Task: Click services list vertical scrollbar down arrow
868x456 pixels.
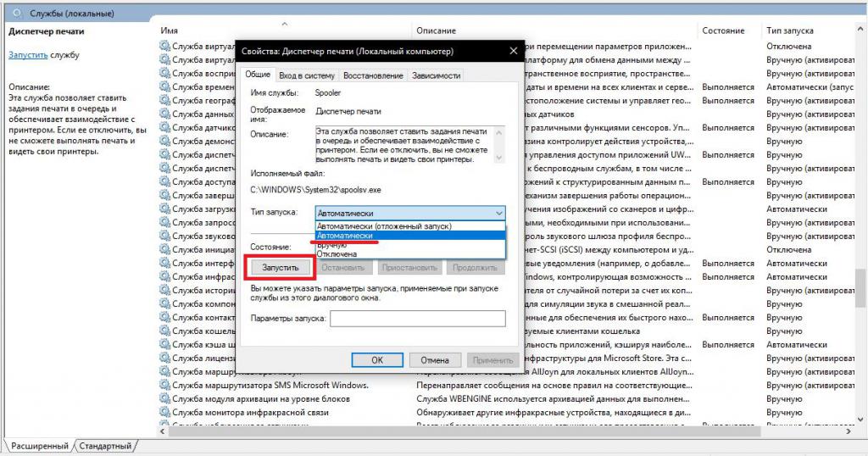Action: coord(860,420)
